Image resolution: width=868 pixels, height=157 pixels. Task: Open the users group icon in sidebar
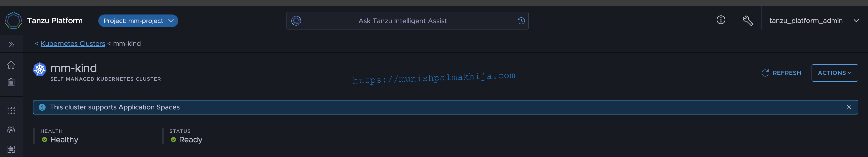pyautogui.click(x=11, y=130)
